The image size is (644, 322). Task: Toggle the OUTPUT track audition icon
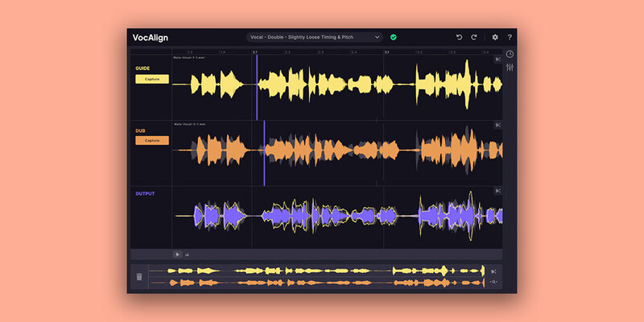497,191
